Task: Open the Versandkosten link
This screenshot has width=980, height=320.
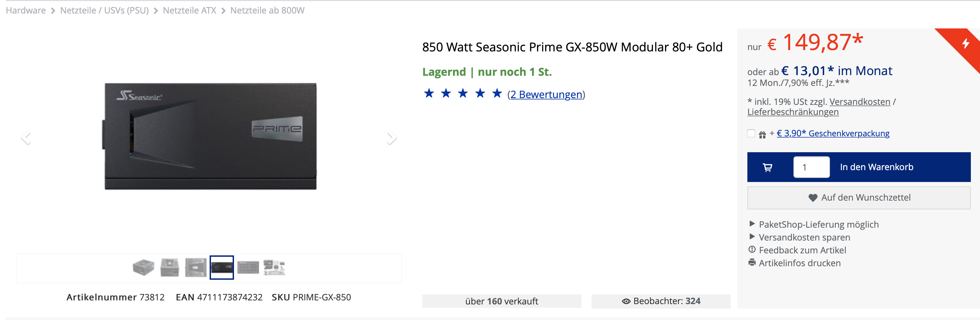Action: (859, 101)
